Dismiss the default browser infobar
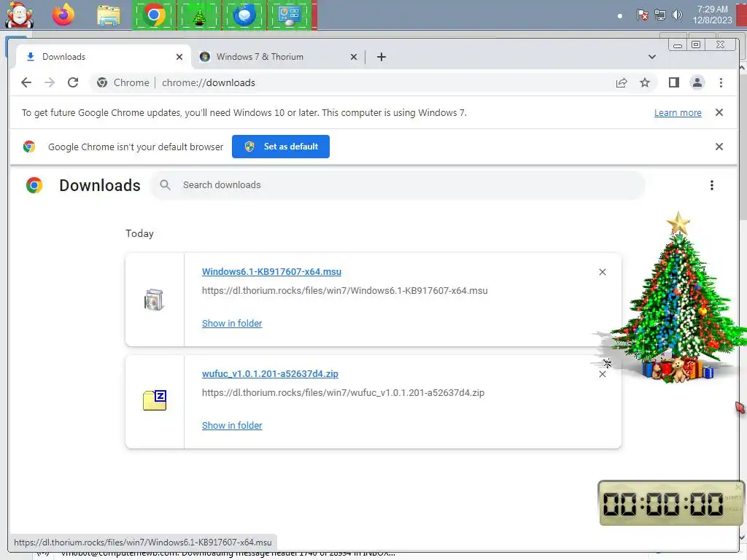The image size is (747, 560). [x=719, y=147]
